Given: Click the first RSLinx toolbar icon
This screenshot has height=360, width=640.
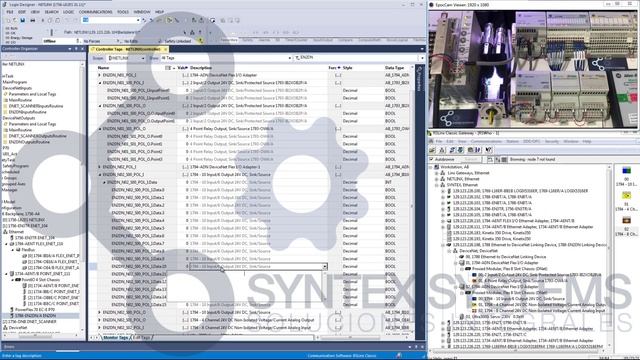Looking at the screenshot, I should click(433, 150).
